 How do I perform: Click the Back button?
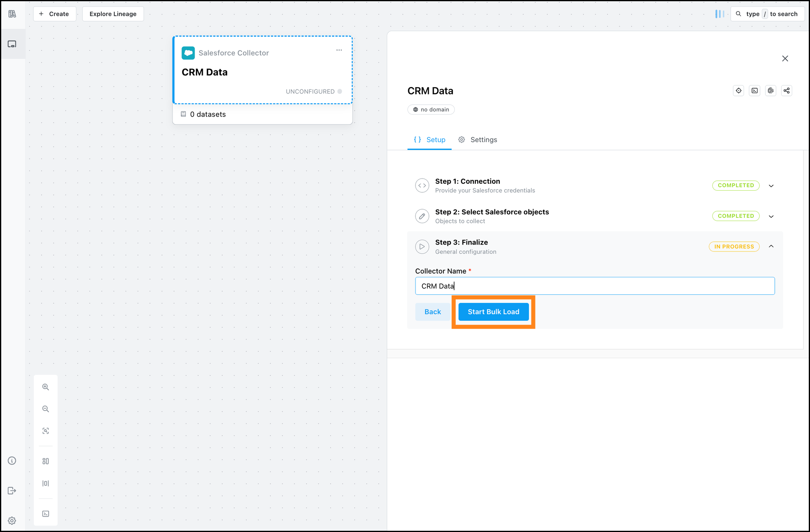point(433,312)
